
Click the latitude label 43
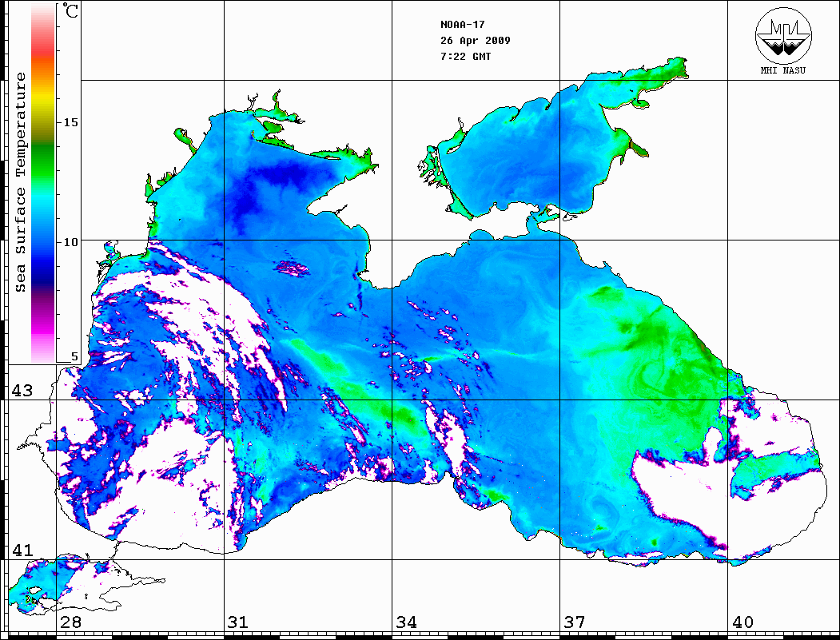click(22, 391)
